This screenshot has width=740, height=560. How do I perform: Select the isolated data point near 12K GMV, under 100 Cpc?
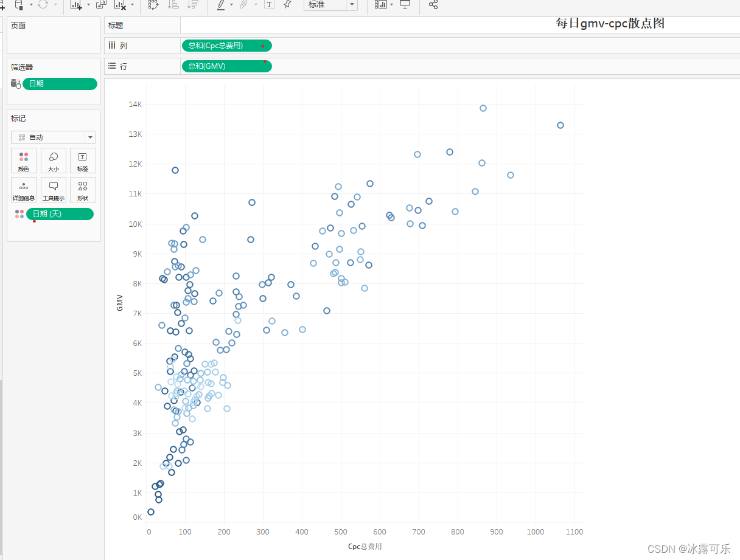click(175, 170)
